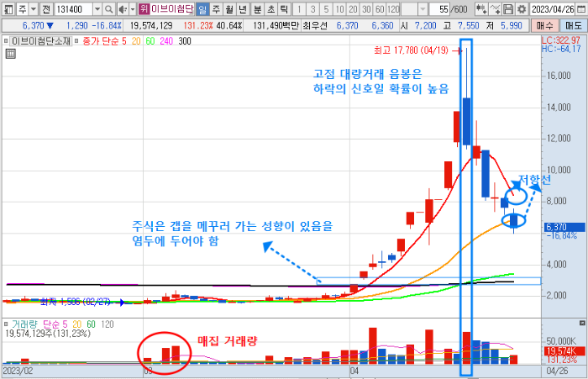Viewport: 588px width, 379px height.
Task: Switch to the tick 틱 chart
Action: pyautogui.click(x=284, y=9)
